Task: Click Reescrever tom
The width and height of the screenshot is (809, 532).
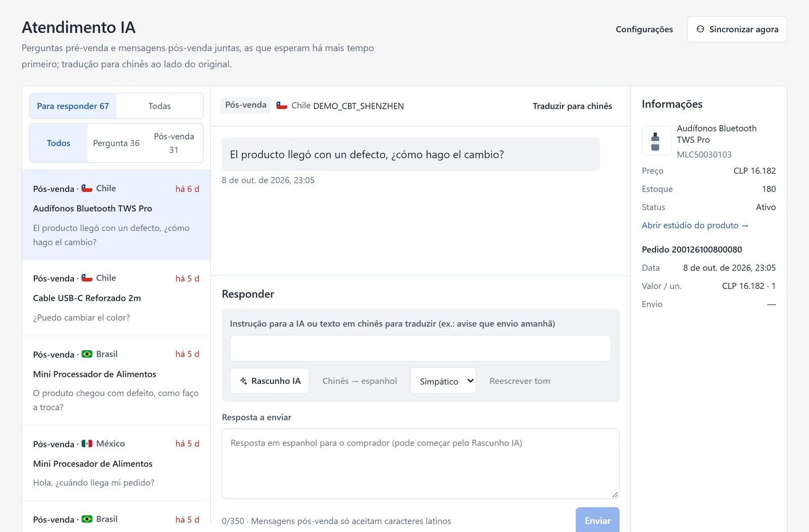Action: pyautogui.click(x=520, y=381)
